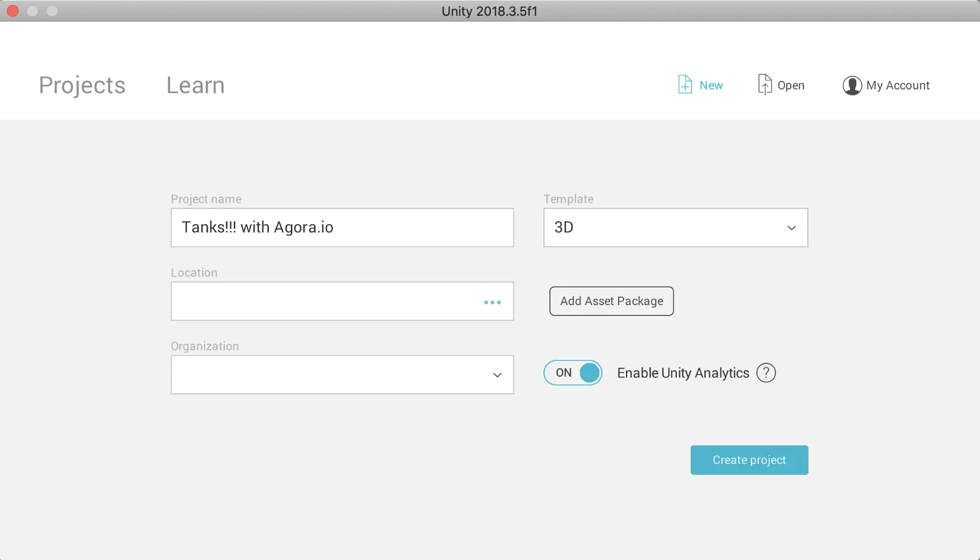
Task: Click the New project document icon
Action: 685,85
